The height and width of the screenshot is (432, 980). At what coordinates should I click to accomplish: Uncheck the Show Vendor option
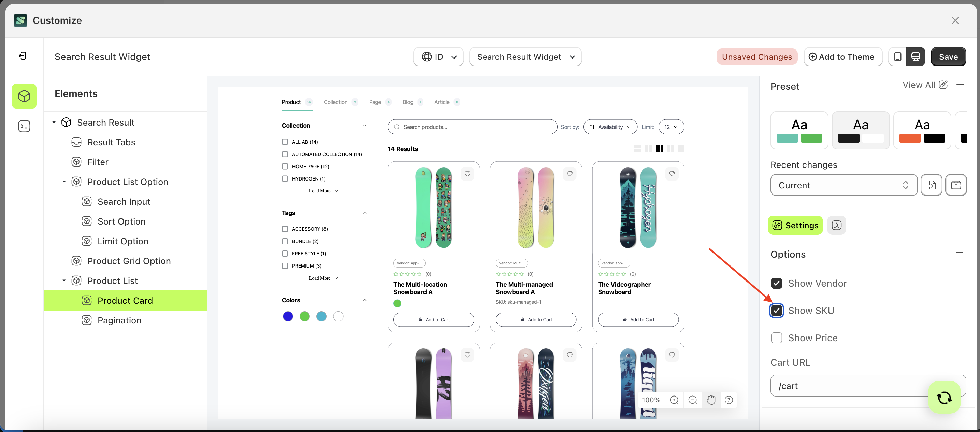coord(777,283)
